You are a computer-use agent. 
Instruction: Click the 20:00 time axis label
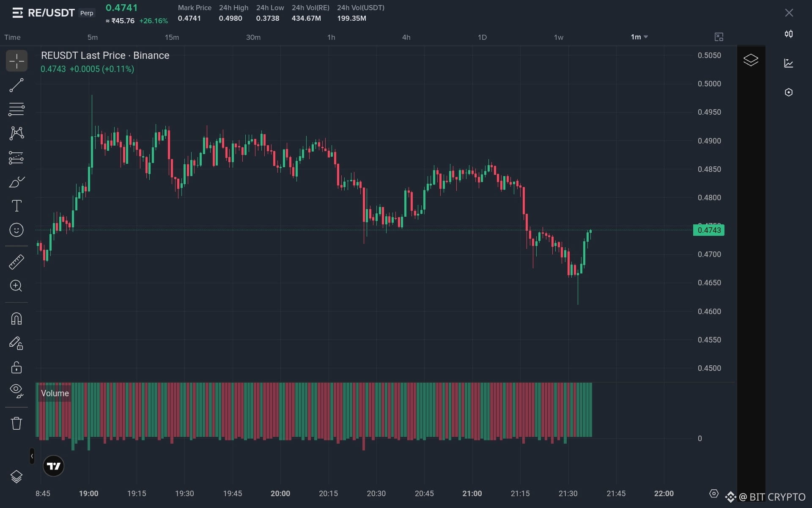tap(280, 494)
